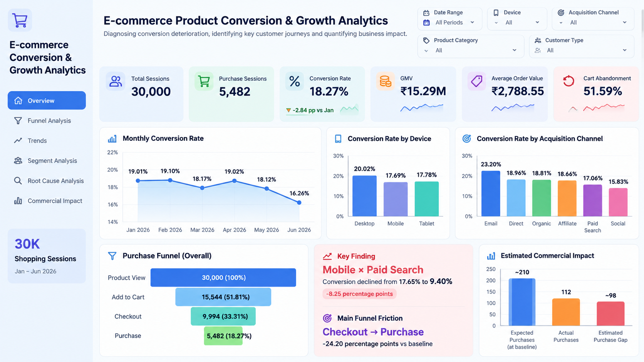Click the Average Order Value tag icon
The width and height of the screenshot is (644, 362).
point(476,81)
